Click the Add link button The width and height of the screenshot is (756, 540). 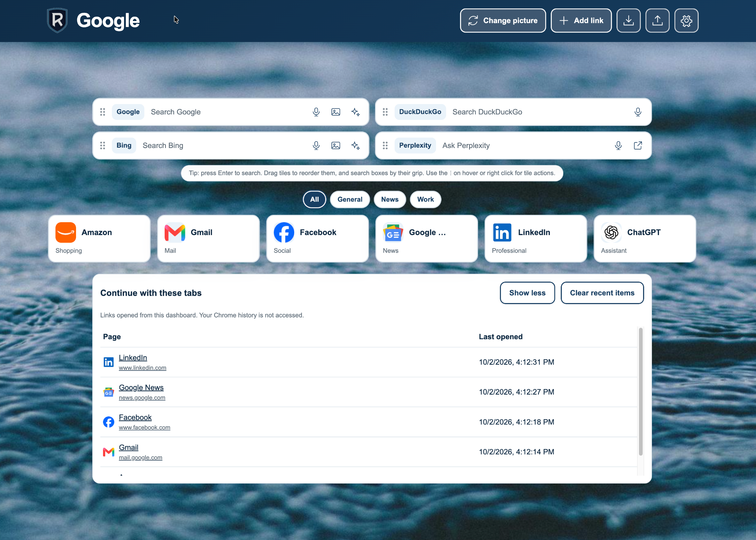[581, 21]
